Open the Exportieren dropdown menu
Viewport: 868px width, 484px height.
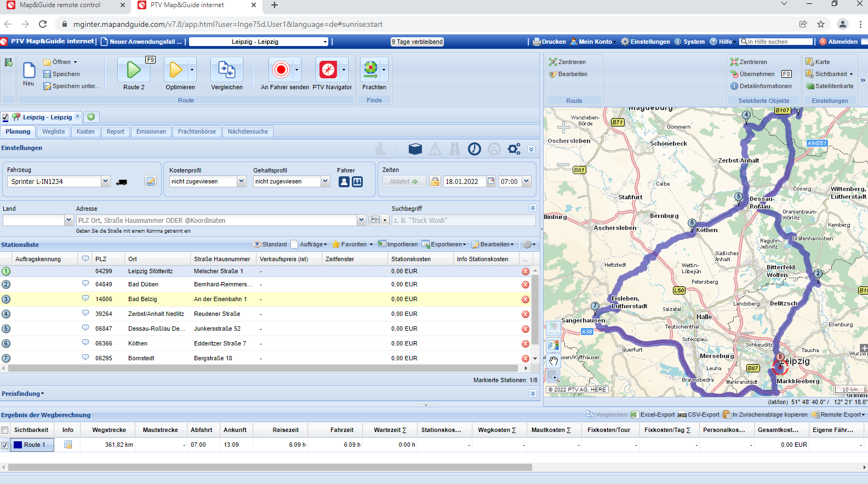pos(444,244)
